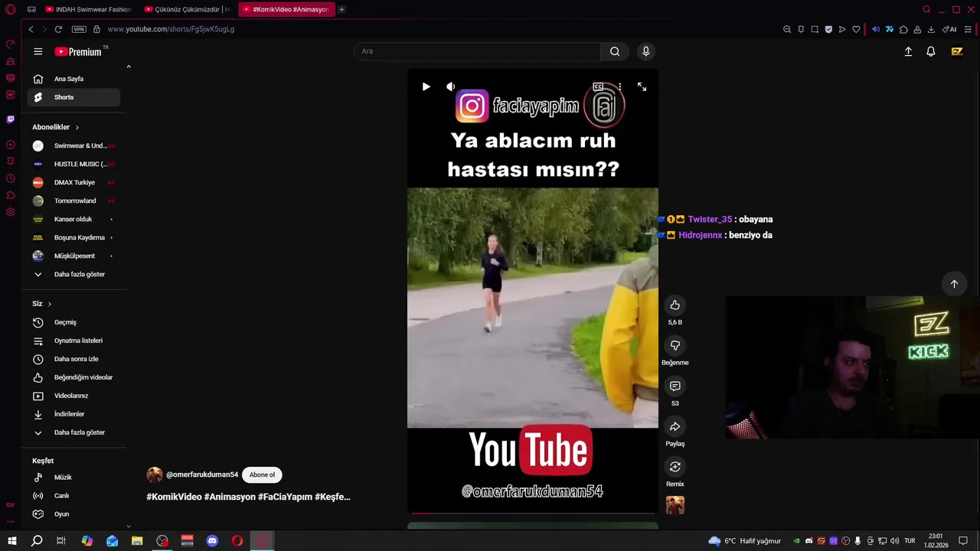
Task: Go to previous Short with up arrow
Action: click(954, 284)
